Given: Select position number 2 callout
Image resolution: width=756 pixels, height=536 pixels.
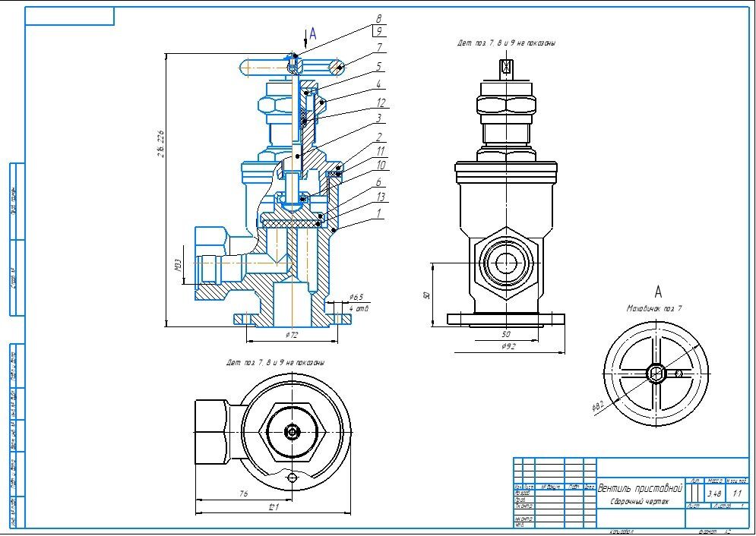Looking at the screenshot, I should (x=379, y=137).
